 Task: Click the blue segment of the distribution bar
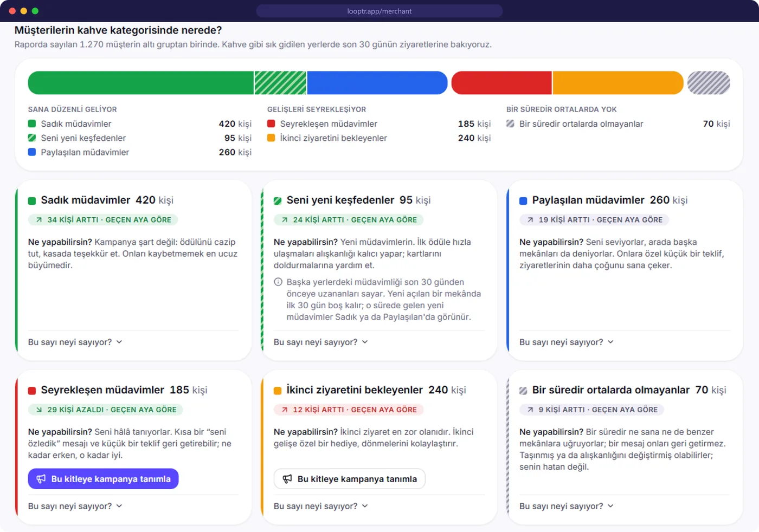[377, 83]
